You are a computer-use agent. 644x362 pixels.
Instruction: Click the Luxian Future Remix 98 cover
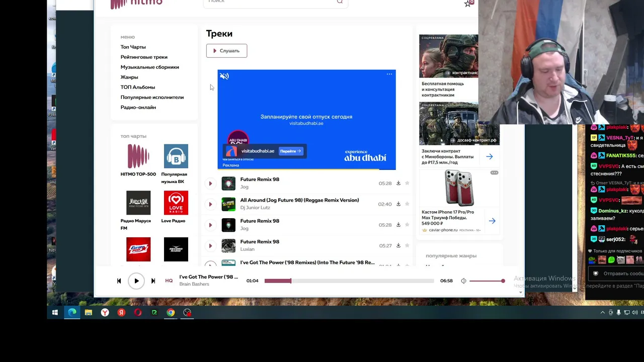point(228,246)
